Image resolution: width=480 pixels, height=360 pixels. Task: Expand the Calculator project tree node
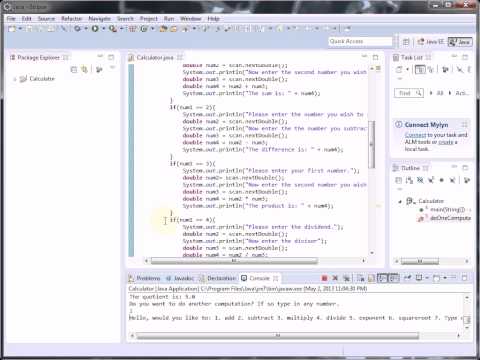point(15,79)
